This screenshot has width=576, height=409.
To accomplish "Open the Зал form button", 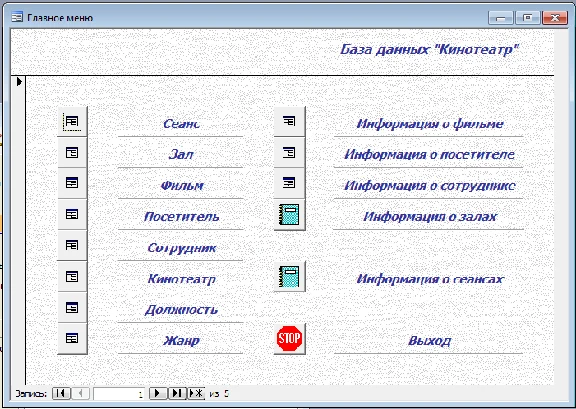I will 72,153.
